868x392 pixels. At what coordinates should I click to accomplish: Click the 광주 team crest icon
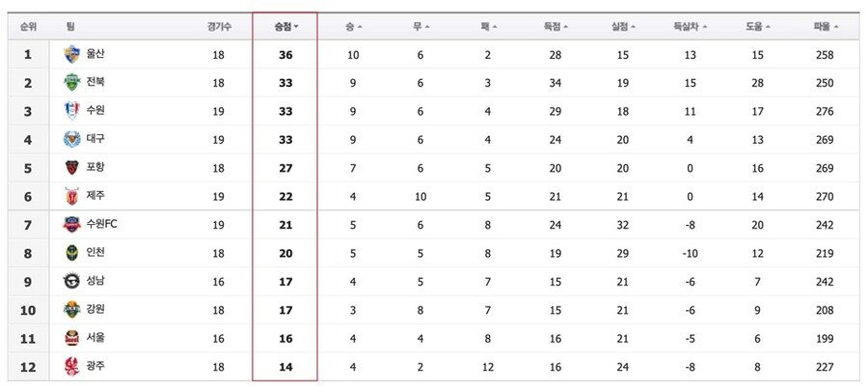72,367
